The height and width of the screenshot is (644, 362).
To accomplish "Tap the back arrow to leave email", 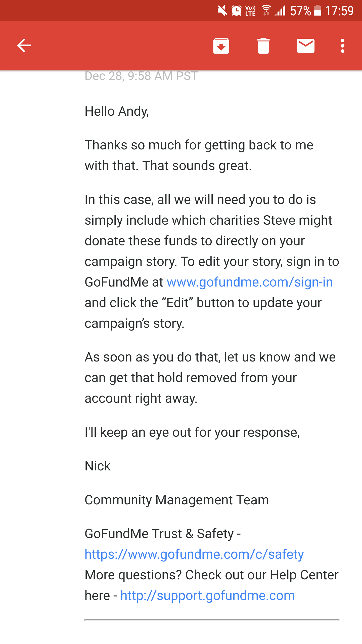I will pos(24,46).
